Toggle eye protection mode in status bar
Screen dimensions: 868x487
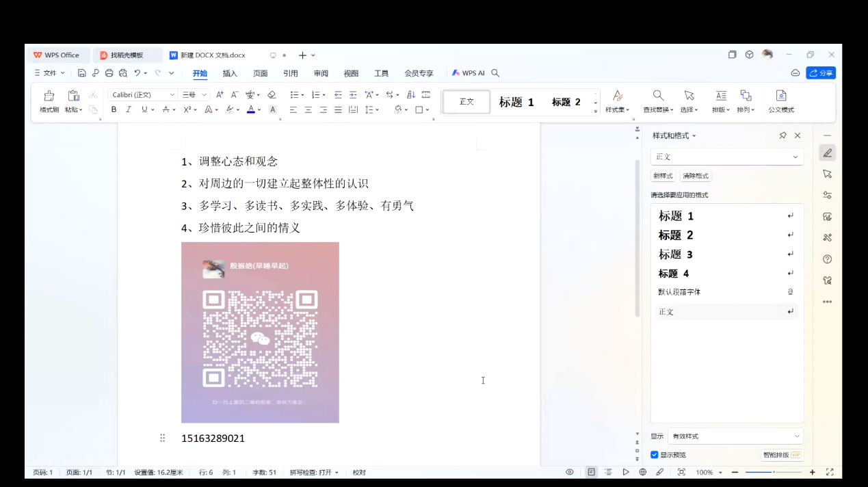[569, 472]
